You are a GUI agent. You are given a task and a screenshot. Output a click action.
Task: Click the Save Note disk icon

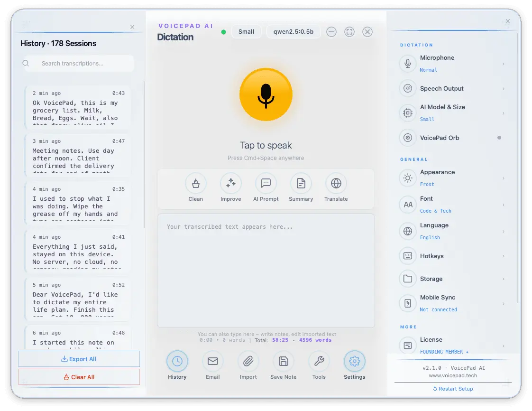pos(283,361)
